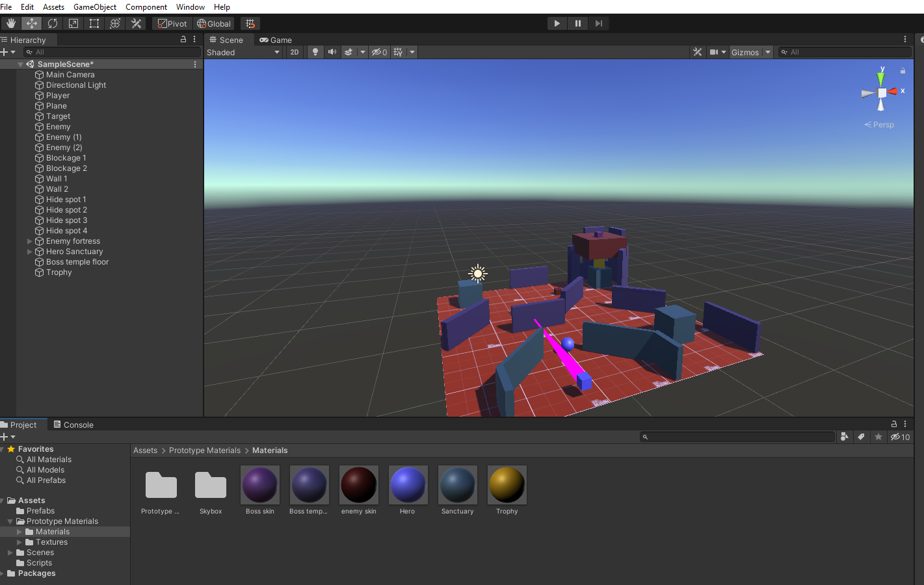
Task: Toggle Global handle rotation
Action: [x=214, y=23]
